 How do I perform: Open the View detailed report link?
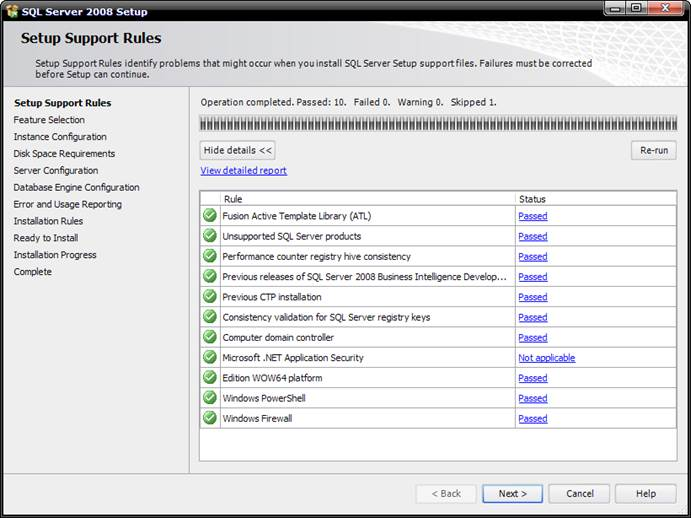coord(244,171)
